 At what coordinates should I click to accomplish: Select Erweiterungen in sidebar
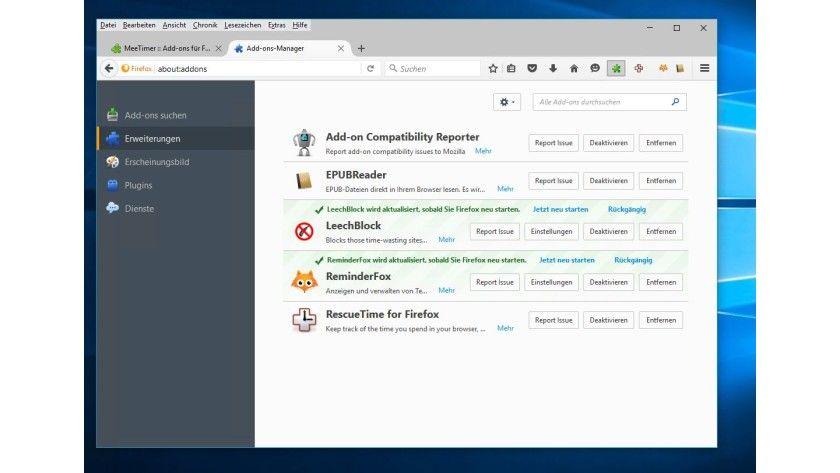176,138
